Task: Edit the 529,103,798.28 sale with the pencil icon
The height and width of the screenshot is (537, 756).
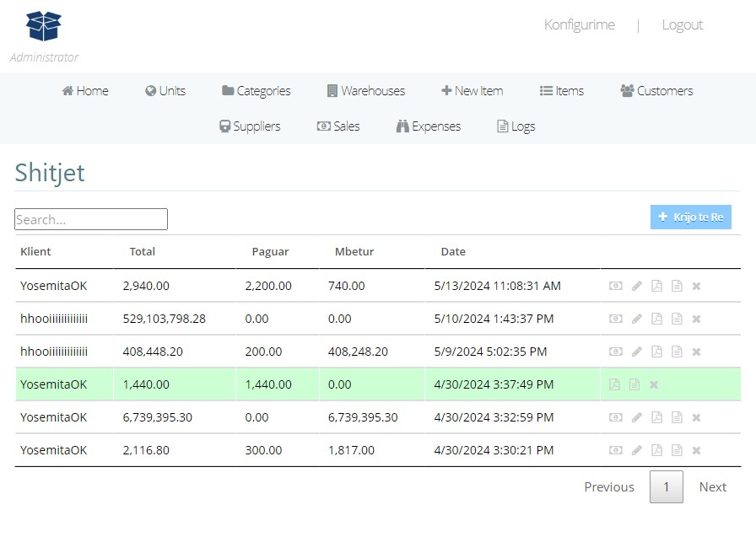Action: 637,319
